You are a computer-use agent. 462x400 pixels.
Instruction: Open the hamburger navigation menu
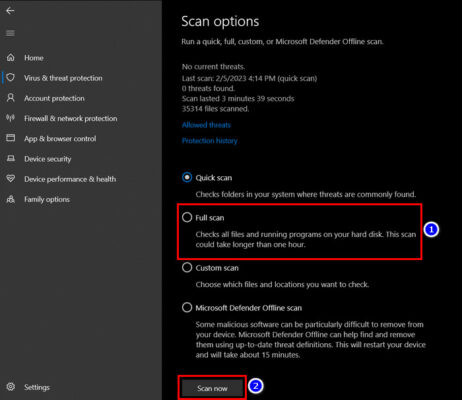click(10, 33)
